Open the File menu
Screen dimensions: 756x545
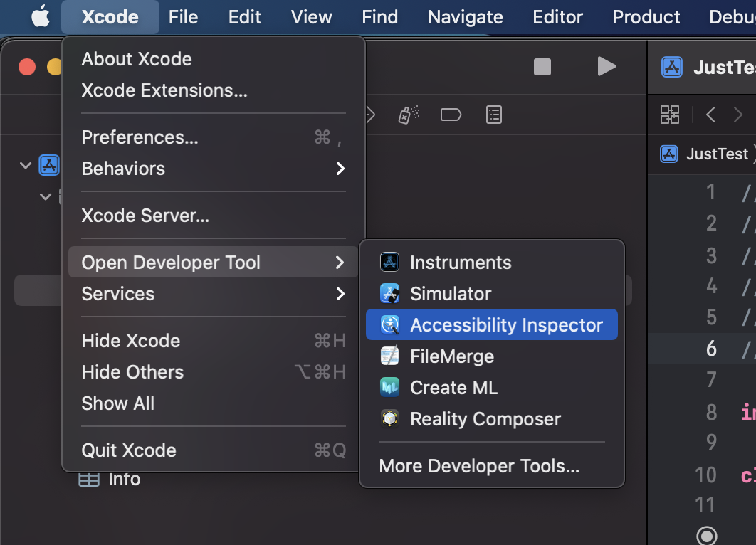point(183,17)
